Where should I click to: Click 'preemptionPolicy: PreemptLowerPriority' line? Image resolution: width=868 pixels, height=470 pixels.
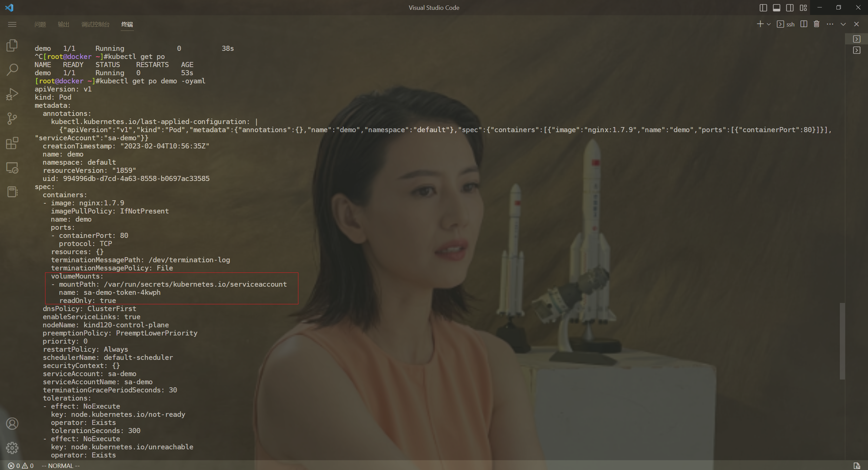(x=120, y=333)
